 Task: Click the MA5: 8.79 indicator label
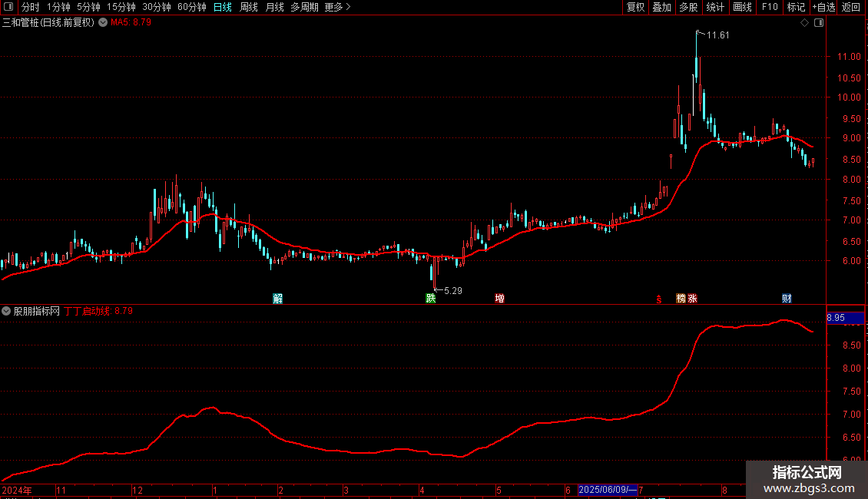[x=131, y=23]
